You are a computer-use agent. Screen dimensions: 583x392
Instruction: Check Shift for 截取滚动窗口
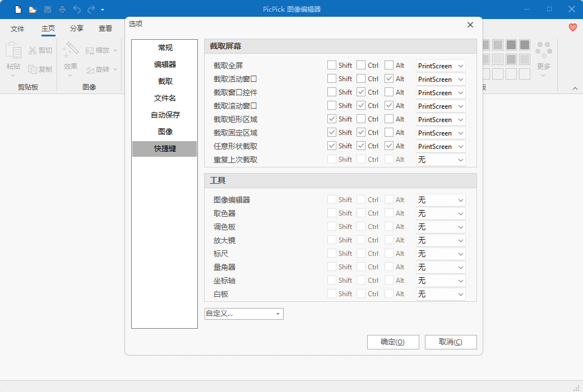pyautogui.click(x=332, y=105)
